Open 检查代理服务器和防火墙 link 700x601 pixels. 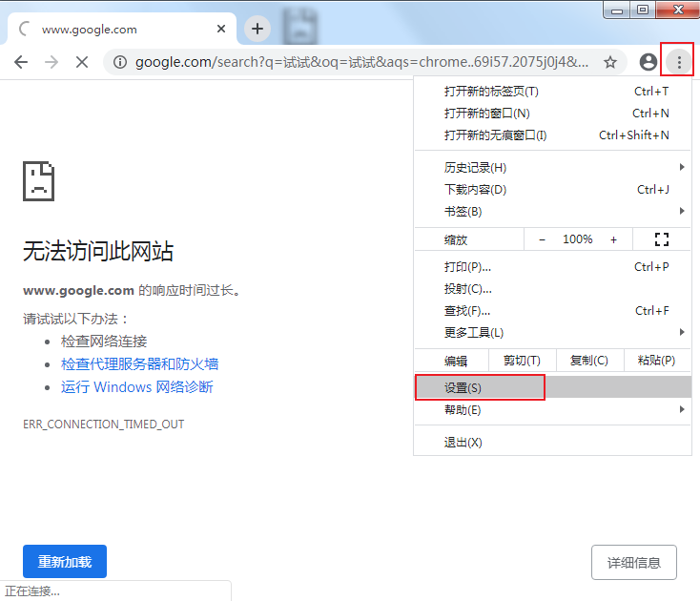click(x=140, y=363)
